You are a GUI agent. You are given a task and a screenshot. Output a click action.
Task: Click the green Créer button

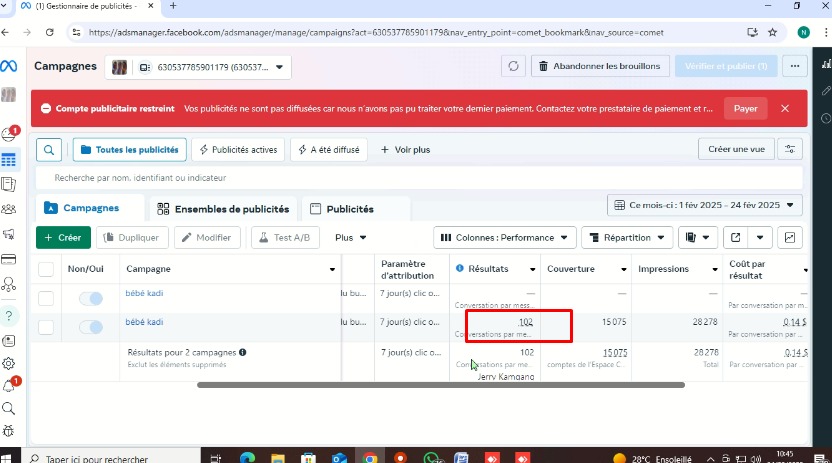click(63, 238)
